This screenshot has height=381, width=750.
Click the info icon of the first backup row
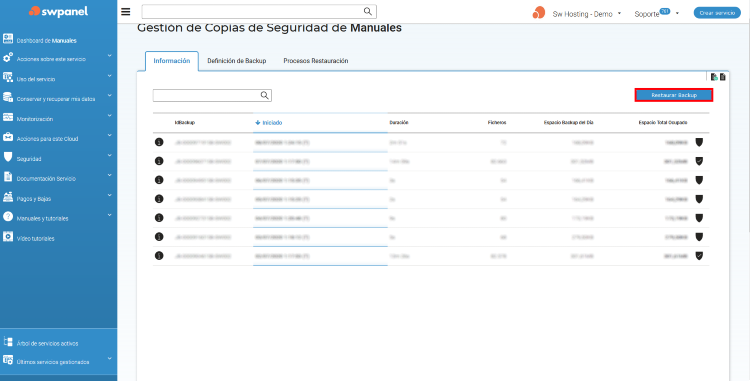click(159, 142)
